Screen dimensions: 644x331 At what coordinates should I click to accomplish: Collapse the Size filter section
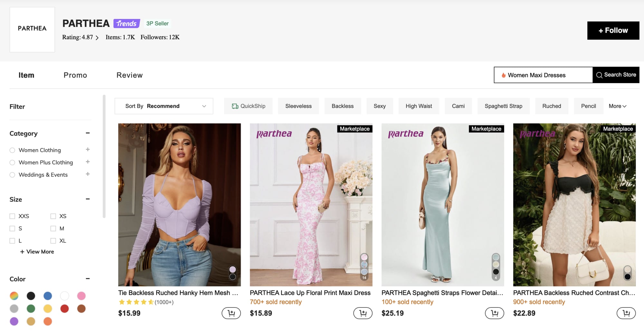click(88, 199)
